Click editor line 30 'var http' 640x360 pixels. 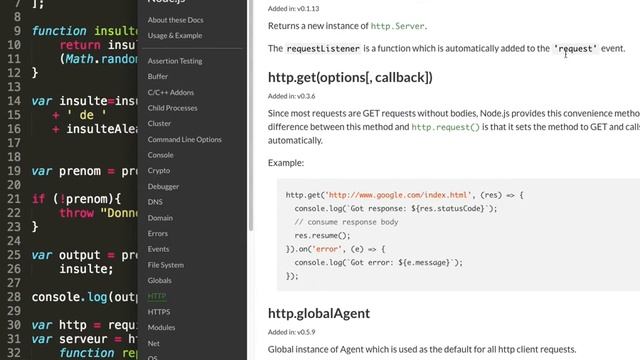pyautogui.click(x=85, y=325)
